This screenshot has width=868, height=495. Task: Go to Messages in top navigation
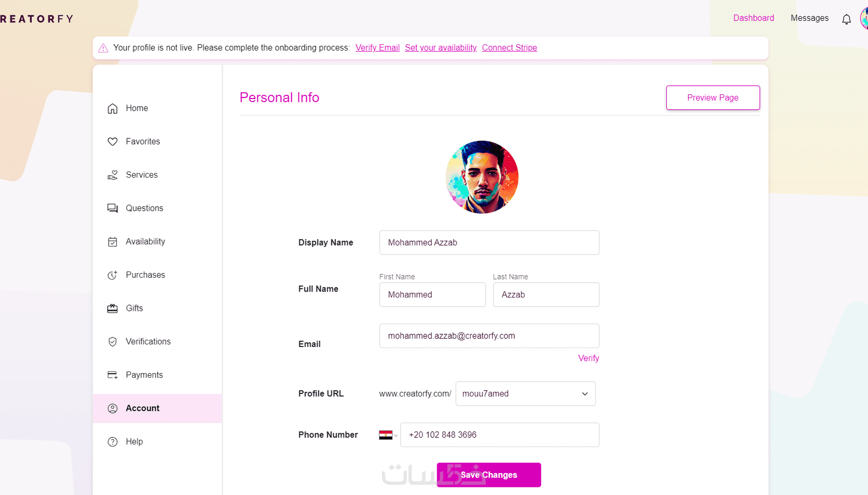pyautogui.click(x=809, y=18)
